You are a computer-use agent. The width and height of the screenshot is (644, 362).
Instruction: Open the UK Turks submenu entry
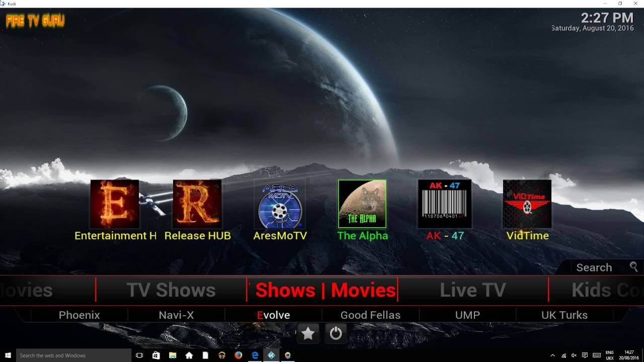565,315
